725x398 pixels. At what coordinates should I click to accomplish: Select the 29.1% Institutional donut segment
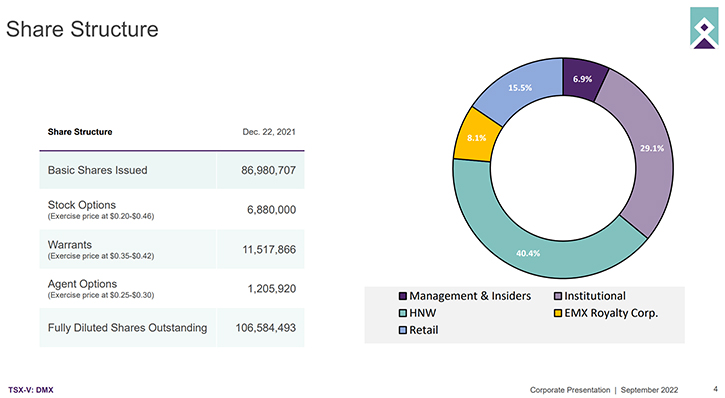[651, 148]
